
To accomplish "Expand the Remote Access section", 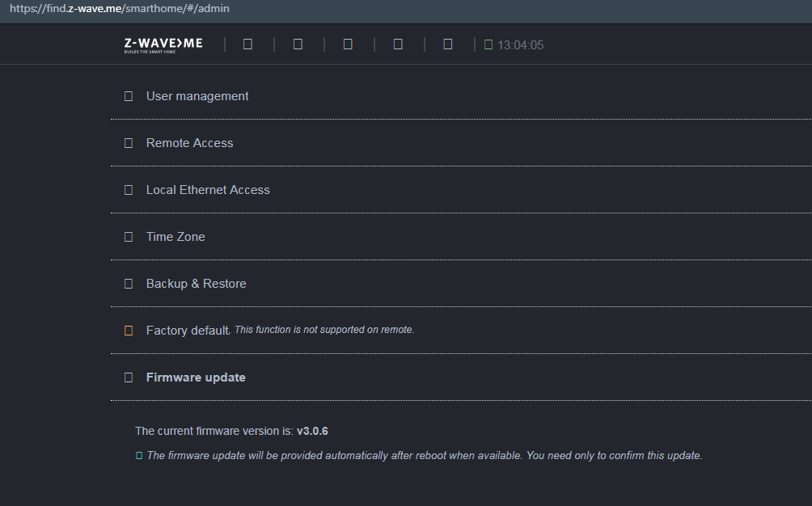I will pos(189,143).
